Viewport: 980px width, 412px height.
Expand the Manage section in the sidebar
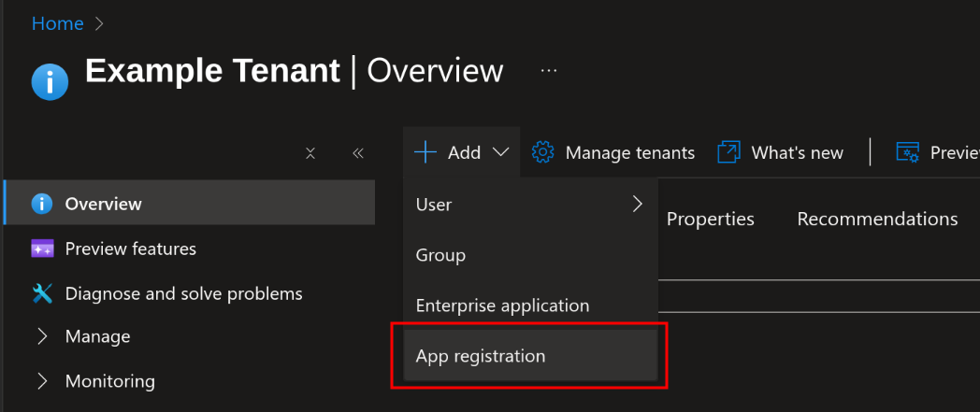point(42,336)
